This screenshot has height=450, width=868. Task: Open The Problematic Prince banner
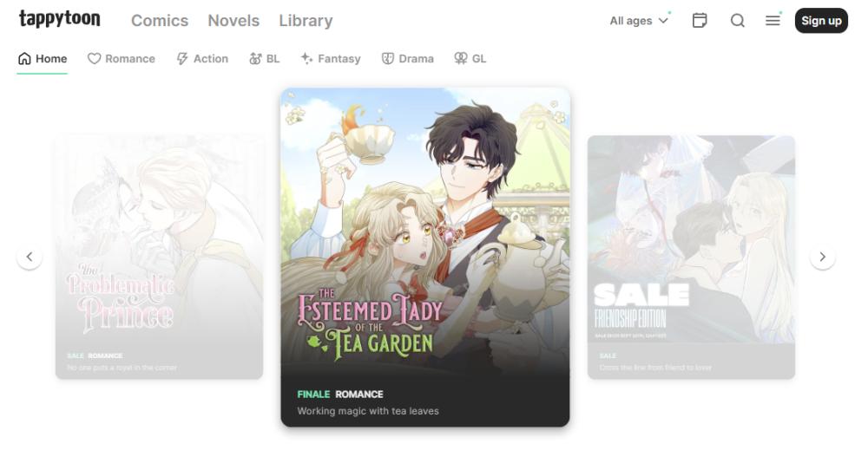(160, 257)
